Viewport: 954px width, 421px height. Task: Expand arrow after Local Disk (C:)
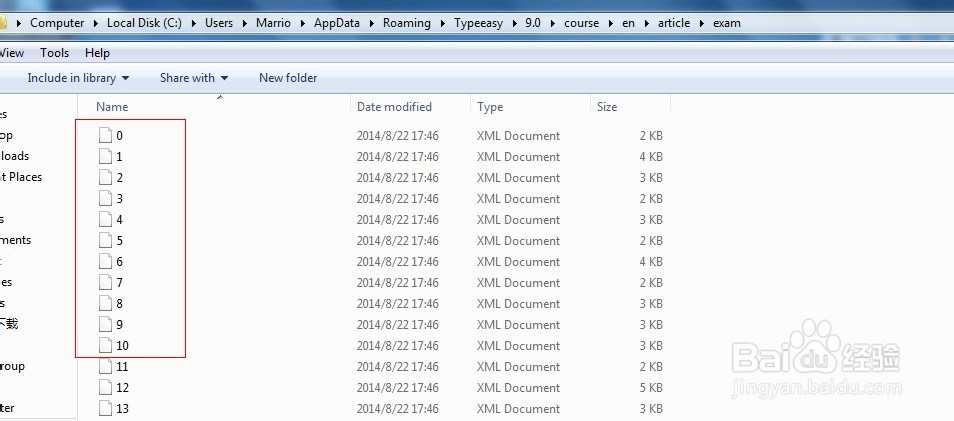pos(193,23)
